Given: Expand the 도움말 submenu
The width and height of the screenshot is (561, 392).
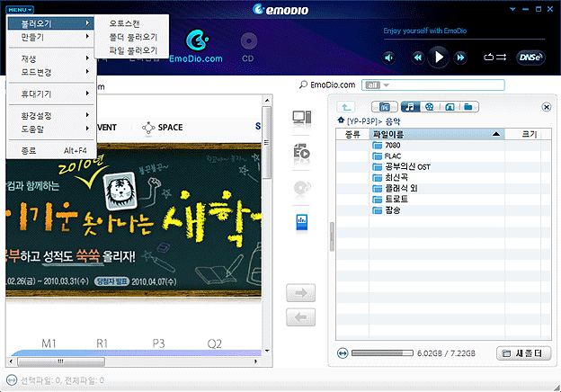Looking at the screenshot, I should pos(50,129).
